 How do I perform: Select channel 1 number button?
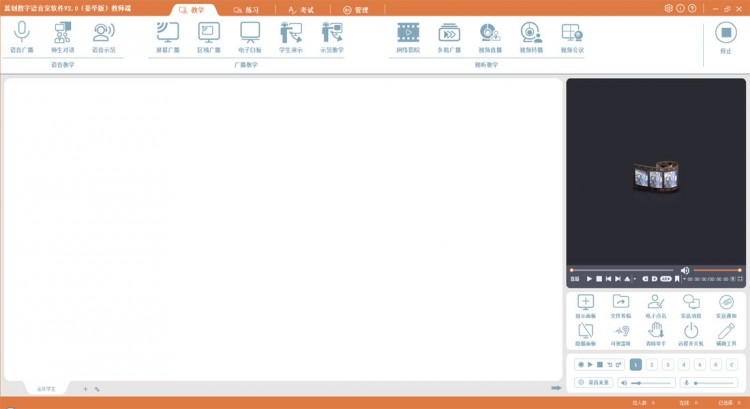tap(635, 364)
